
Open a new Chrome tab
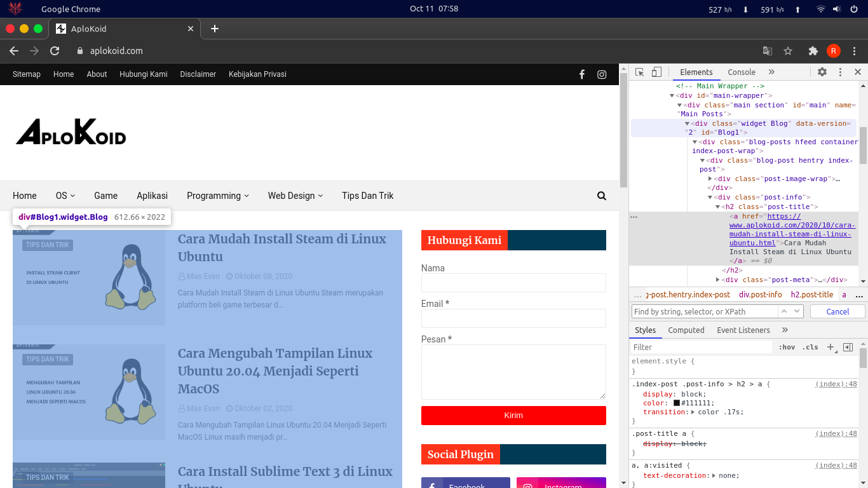click(x=215, y=29)
